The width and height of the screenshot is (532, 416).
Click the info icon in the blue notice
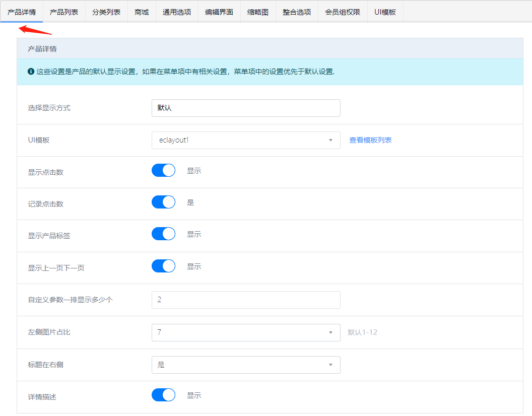31,72
